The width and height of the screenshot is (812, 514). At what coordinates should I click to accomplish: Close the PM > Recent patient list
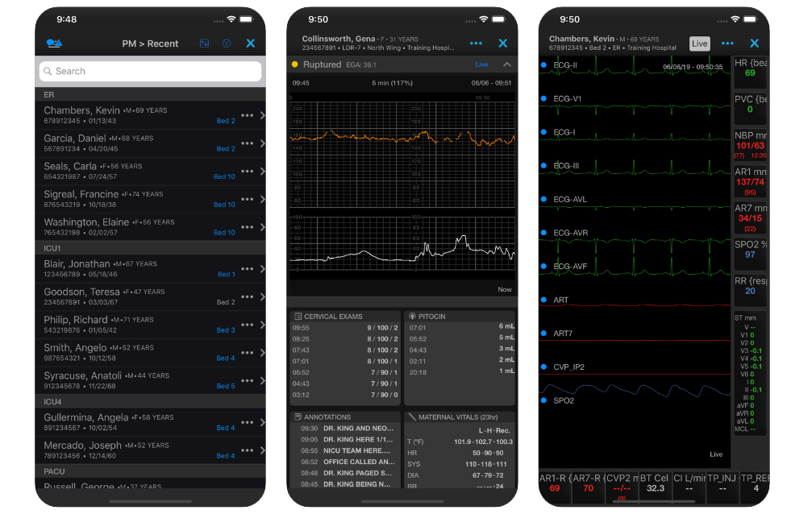(x=251, y=44)
